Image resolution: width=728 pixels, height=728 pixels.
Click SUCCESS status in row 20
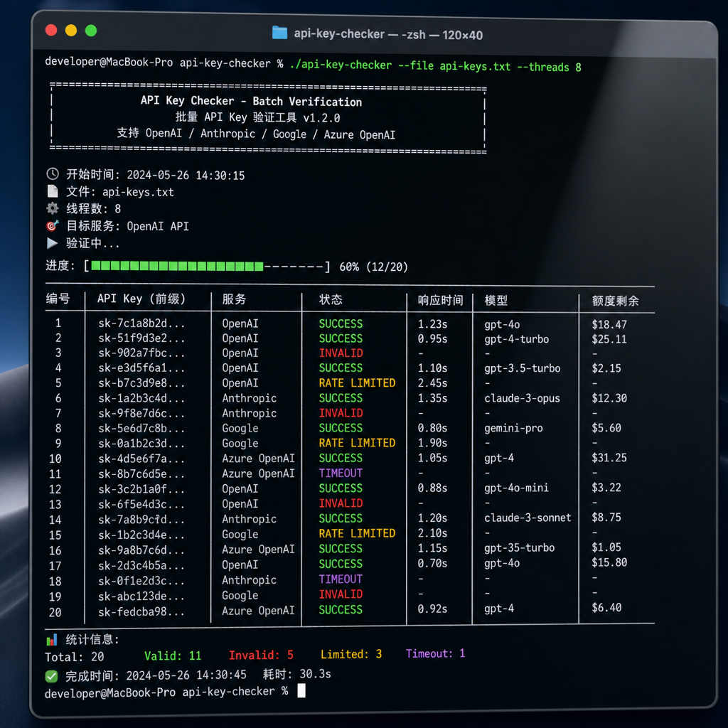(x=341, y=609)
